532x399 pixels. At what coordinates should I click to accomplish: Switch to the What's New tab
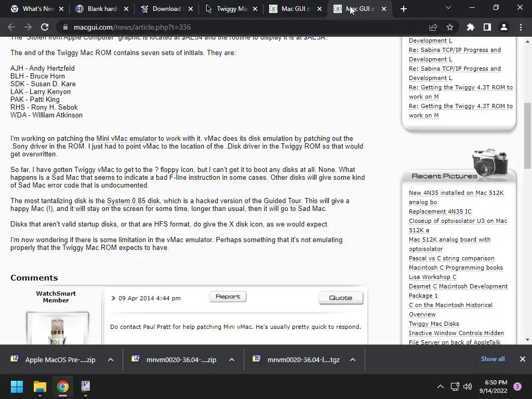34,9
